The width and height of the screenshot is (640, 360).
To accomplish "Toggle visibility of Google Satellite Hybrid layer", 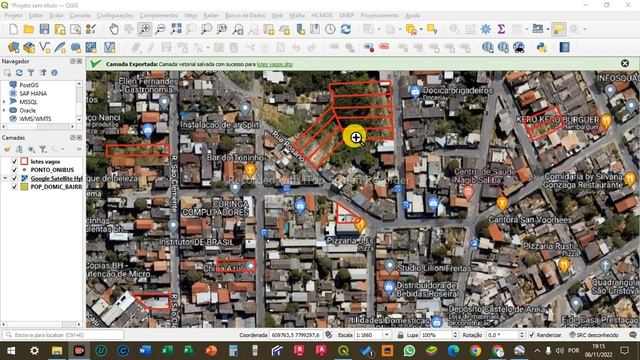I will pyautogui.click(x=14, y=178).
